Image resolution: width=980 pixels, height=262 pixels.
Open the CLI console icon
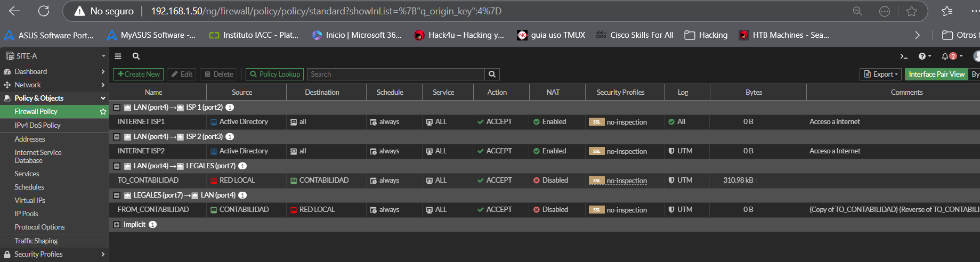903,56
